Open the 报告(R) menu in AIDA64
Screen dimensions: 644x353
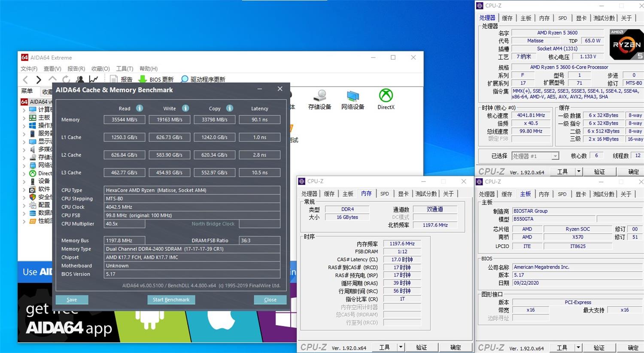coord(76,69)
